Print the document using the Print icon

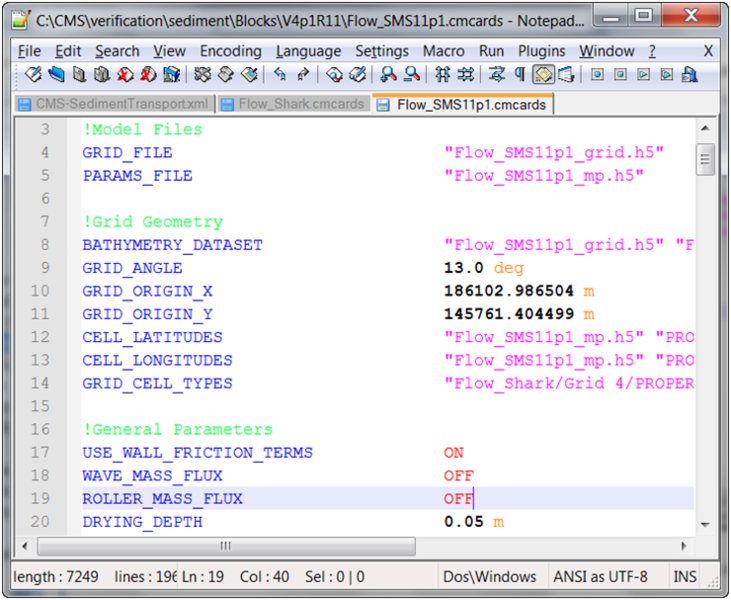[x=171, y=74]
